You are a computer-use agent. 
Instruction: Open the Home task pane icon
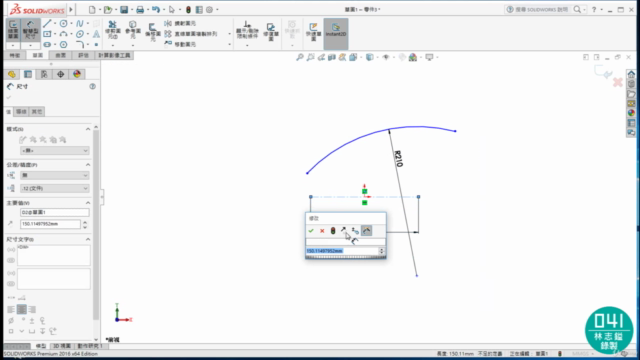[x=631, y=74]
